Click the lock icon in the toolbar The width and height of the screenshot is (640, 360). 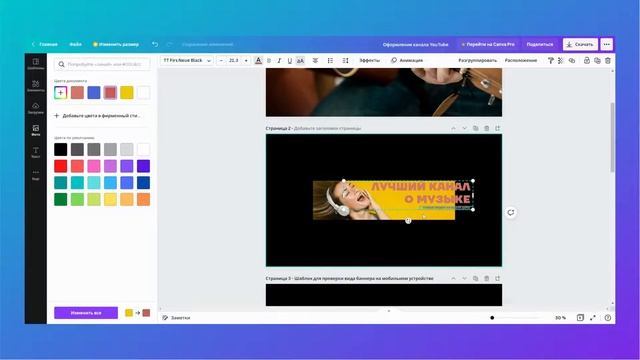[587, 60]
